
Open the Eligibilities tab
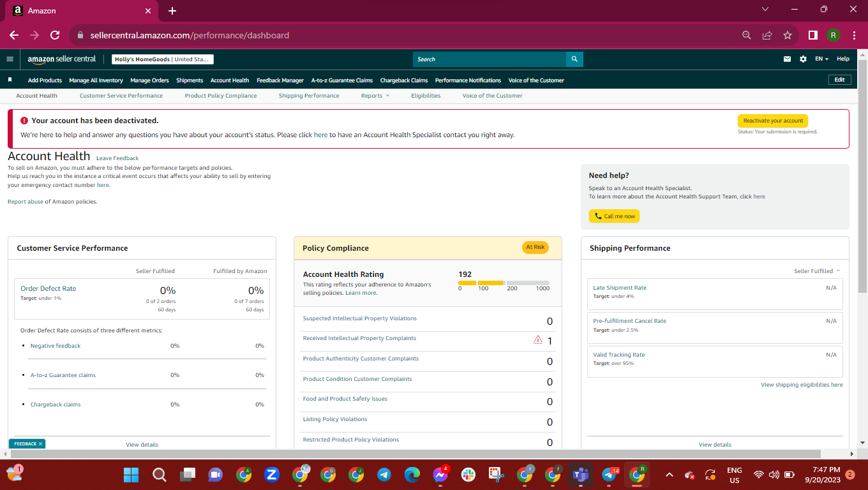(426, 96)
